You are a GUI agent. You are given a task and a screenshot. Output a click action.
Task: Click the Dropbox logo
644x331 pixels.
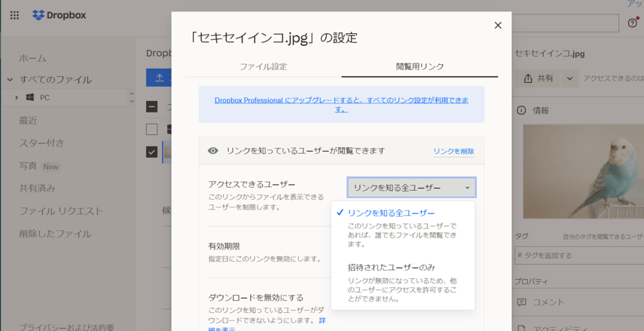click(x=60, y=15)
